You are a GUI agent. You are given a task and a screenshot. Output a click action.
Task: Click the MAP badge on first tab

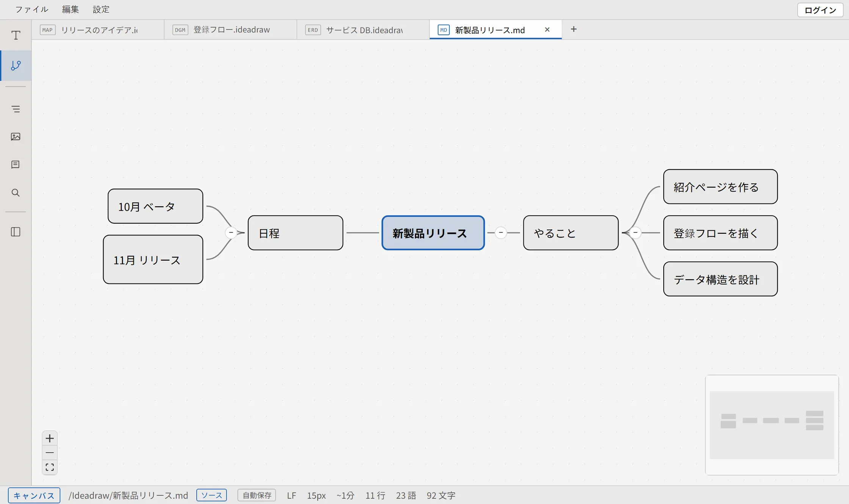point(47,30)
